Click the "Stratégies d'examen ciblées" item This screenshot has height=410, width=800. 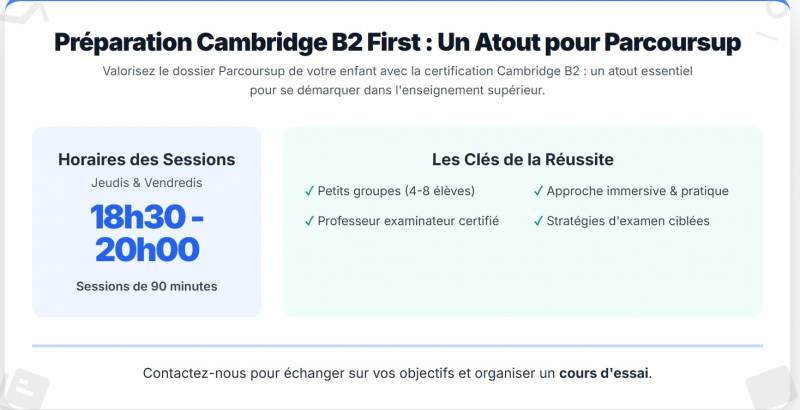click(628, 220)
